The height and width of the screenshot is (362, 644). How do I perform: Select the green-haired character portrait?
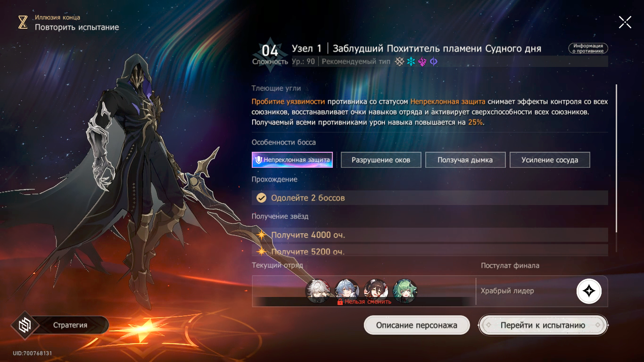pos(405,291)
